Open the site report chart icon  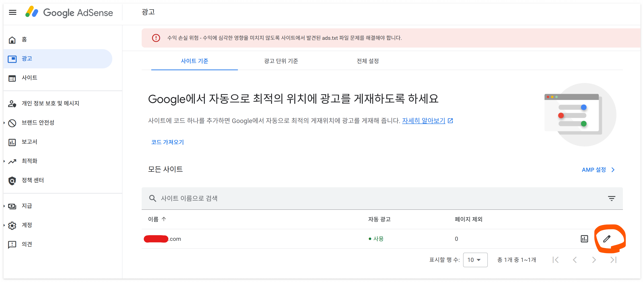[x=584, y=239]
